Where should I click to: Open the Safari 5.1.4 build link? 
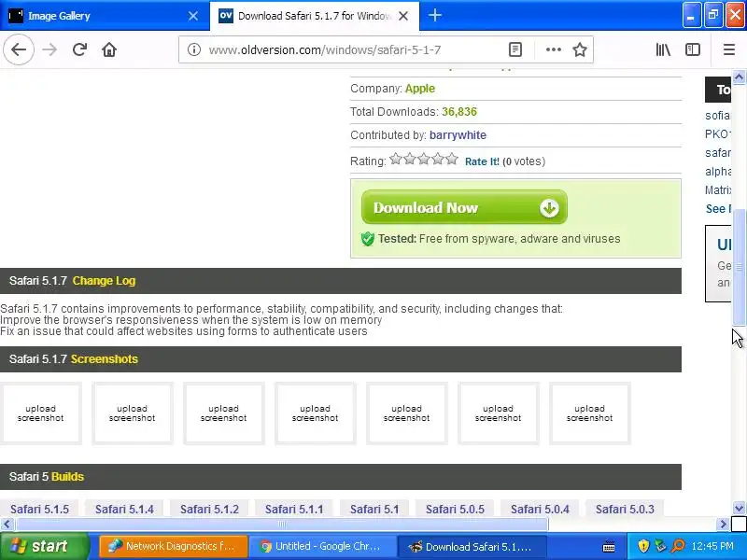(124, 509)
